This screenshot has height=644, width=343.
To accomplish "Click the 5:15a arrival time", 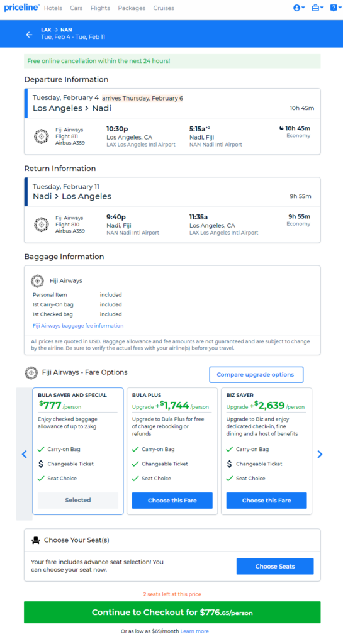I will point(200,128).
